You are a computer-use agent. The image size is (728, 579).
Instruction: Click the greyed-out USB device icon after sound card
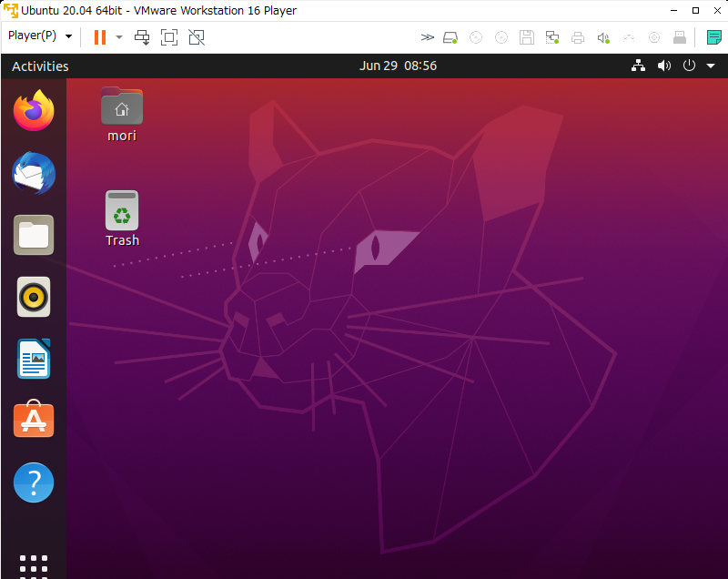[629, 37]
